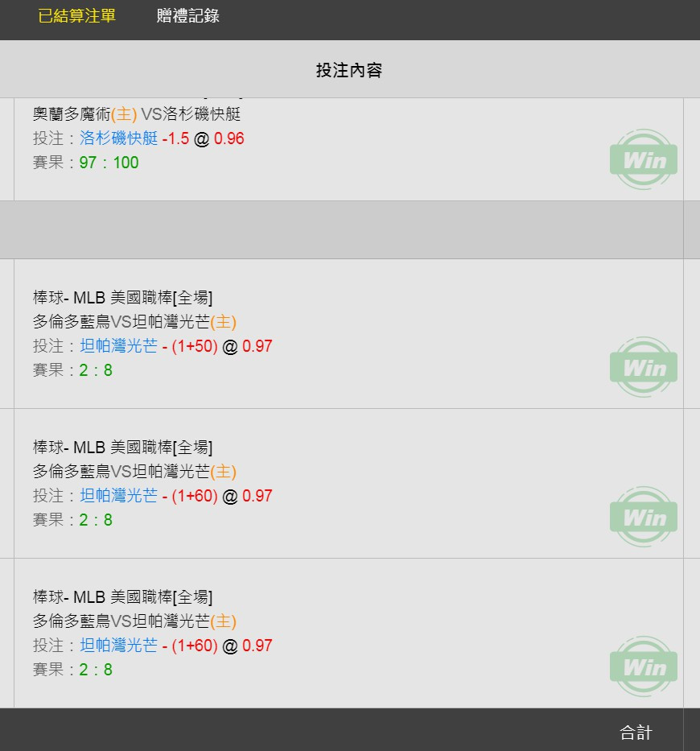The width and height of the screenshot is (700, 751).
Task: Click 棒球- MLB 美國職棒 title in first baseball bet
Action: [122, 298]
